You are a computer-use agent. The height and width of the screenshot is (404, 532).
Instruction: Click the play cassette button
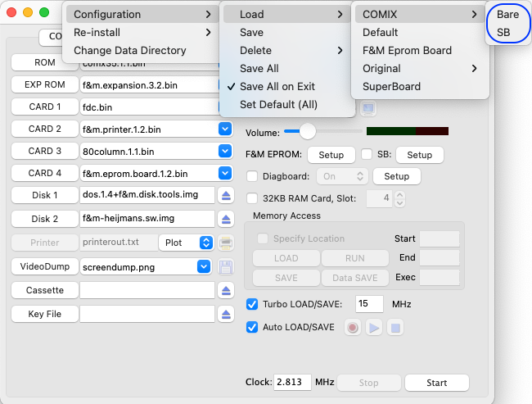374,328
